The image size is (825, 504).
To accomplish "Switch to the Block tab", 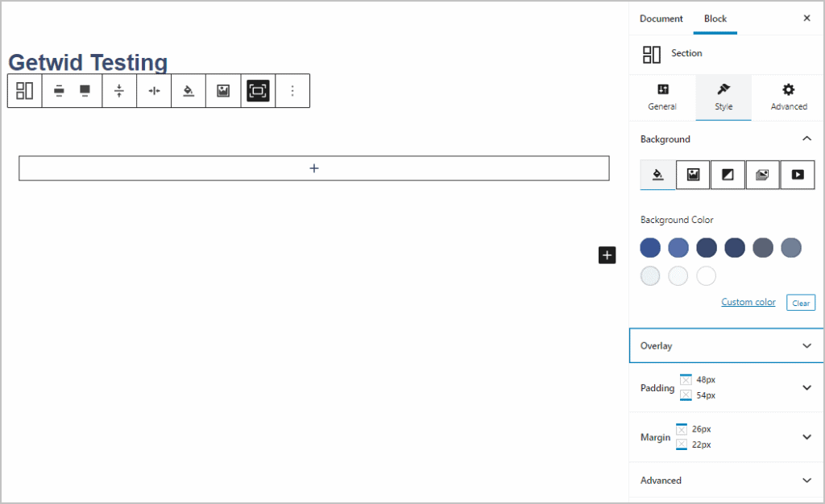I will pos(715,19).
